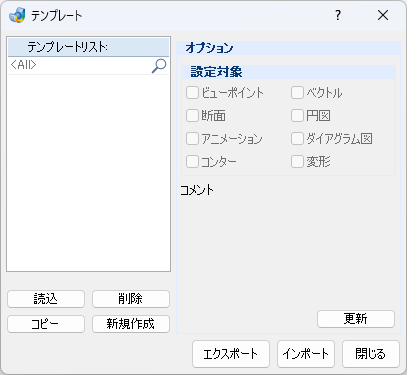The image size is (407, 375).
Task: Click the コメント label
Action: (x=197, y=190)
